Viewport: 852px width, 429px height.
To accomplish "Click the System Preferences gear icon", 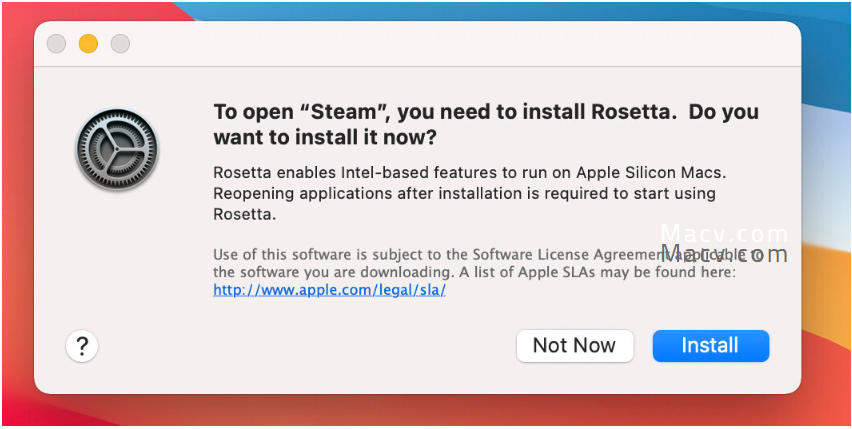I will tap(117, 149).
